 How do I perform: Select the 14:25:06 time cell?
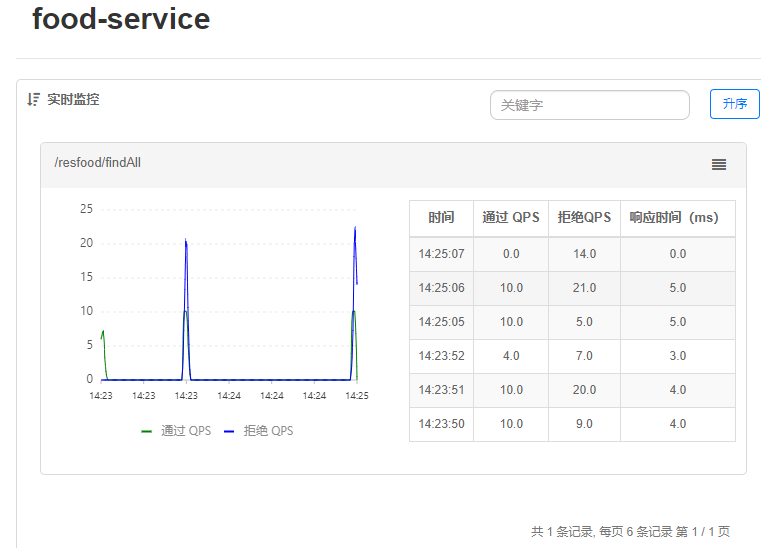point(441,288)
